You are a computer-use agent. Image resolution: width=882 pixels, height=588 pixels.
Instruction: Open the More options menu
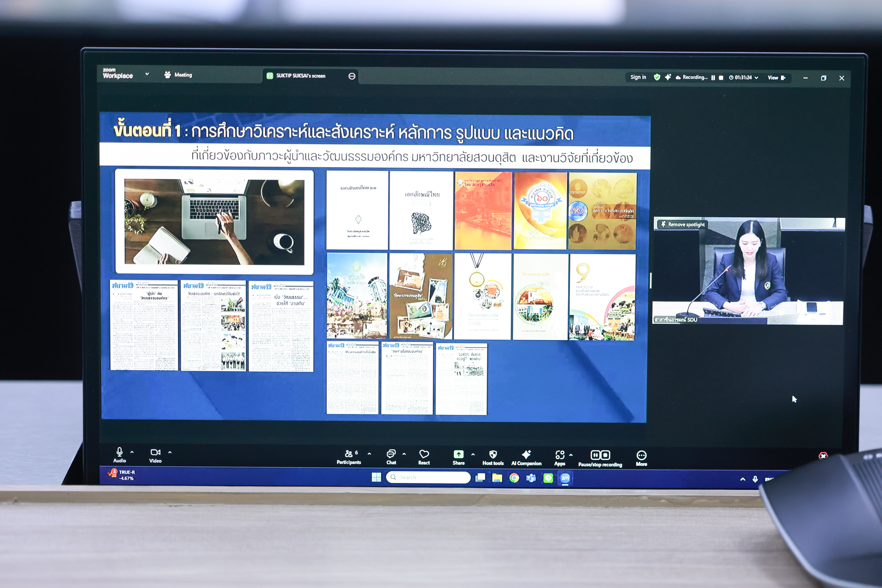pyautogui.click(x=642, y=459)
